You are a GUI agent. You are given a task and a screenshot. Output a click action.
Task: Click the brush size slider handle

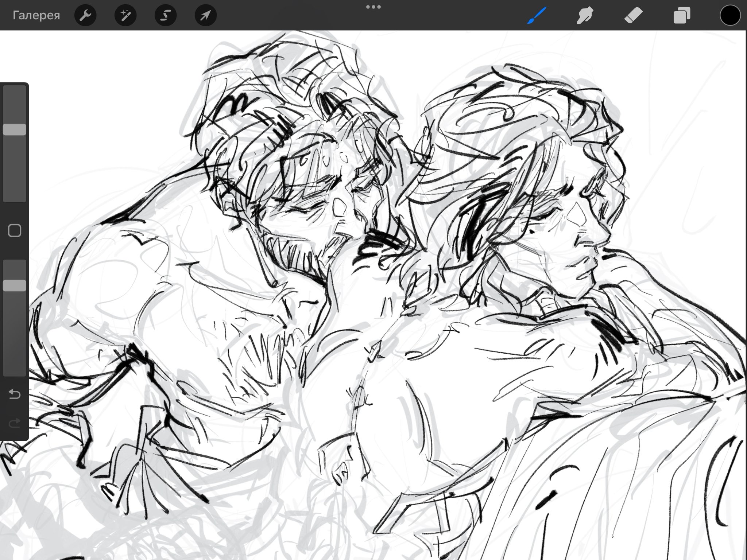click(15, 129)
